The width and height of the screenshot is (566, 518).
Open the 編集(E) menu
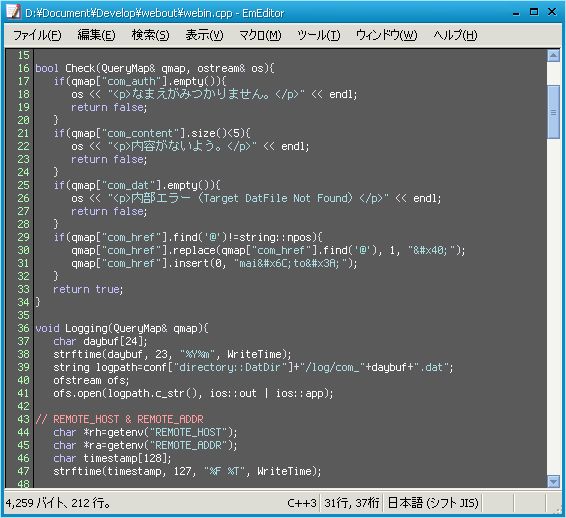click(x=96, y=35)
